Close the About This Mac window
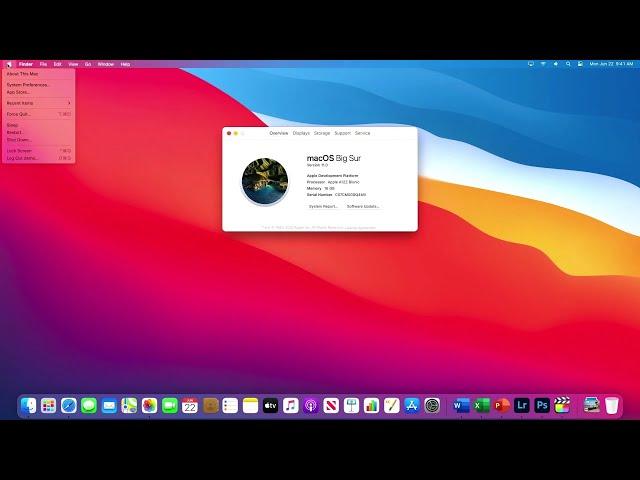The width and height of the screenshot is (640, 480). coord(229,133)
